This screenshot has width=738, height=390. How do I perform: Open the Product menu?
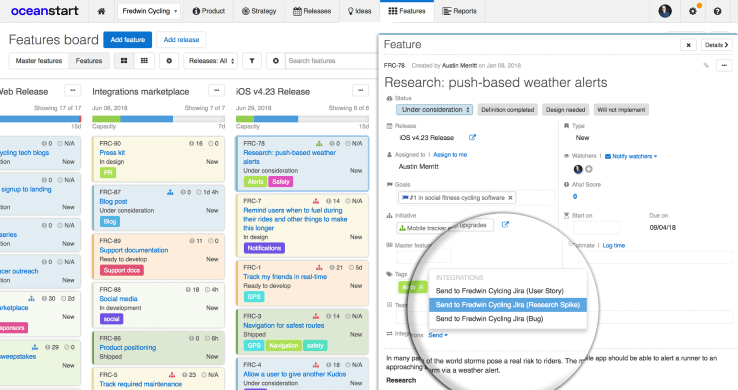[x=209, y=11]
